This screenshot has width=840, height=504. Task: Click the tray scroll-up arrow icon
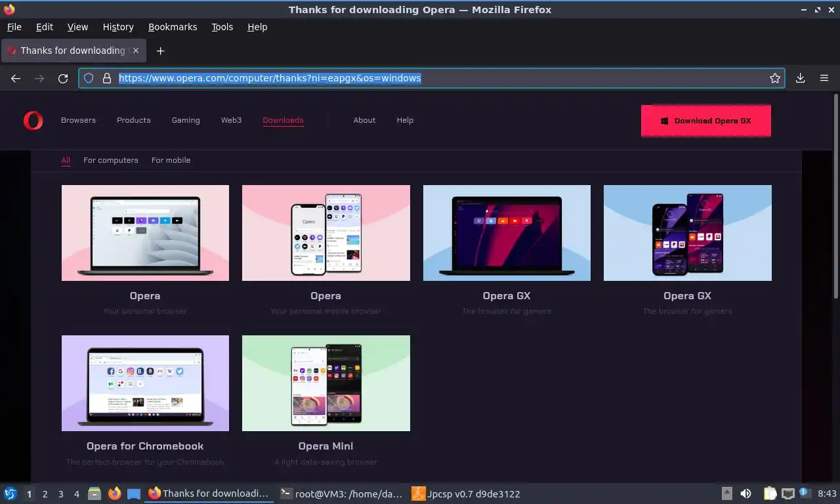click(x=726, y=493)
